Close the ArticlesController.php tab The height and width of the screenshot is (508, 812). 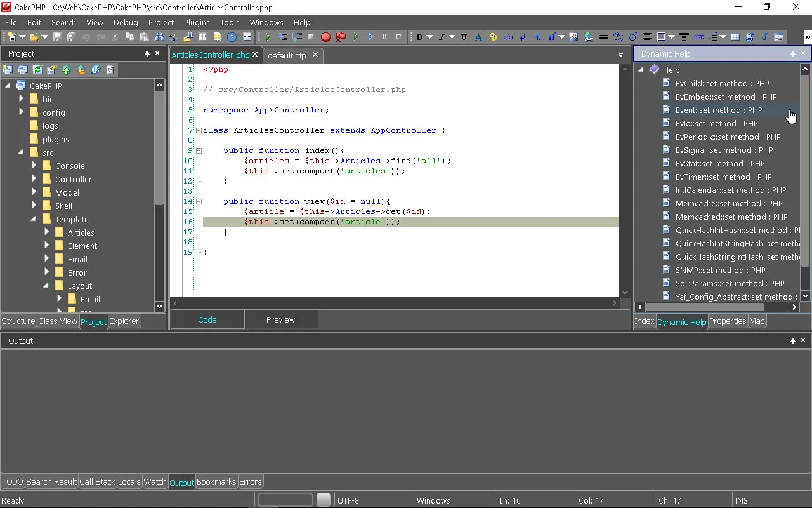coord(255,55)
